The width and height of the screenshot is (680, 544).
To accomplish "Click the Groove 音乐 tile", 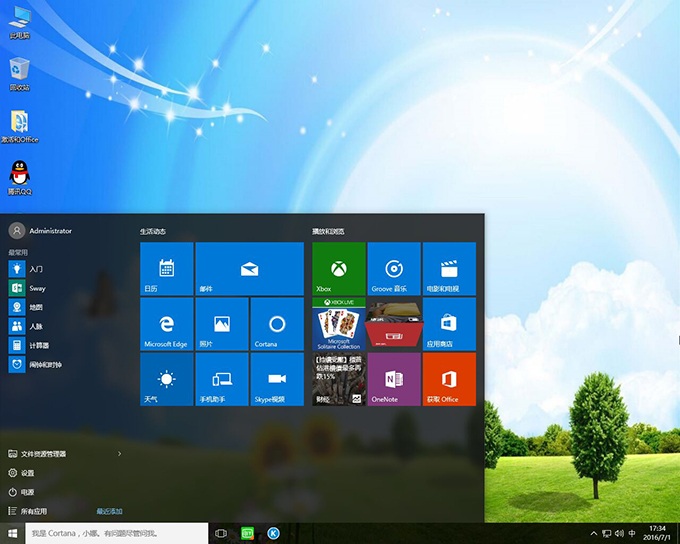I will coord(394,268).
